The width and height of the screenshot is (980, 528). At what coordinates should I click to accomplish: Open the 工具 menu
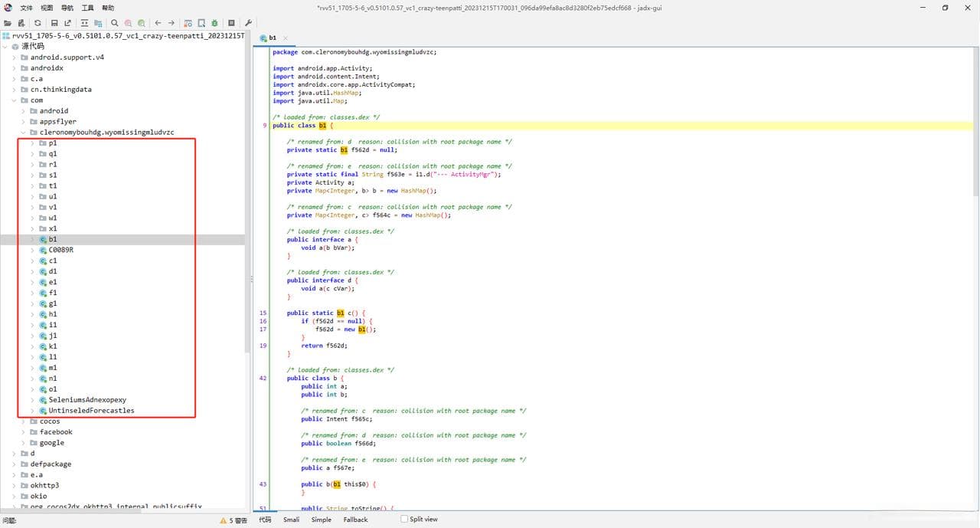point(88,8)
